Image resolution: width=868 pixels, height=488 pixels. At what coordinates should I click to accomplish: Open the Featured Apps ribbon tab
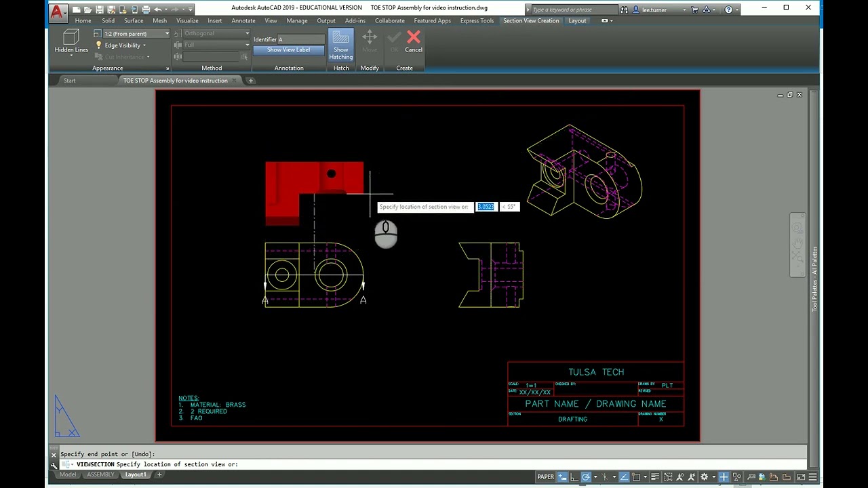pos(432,21)
